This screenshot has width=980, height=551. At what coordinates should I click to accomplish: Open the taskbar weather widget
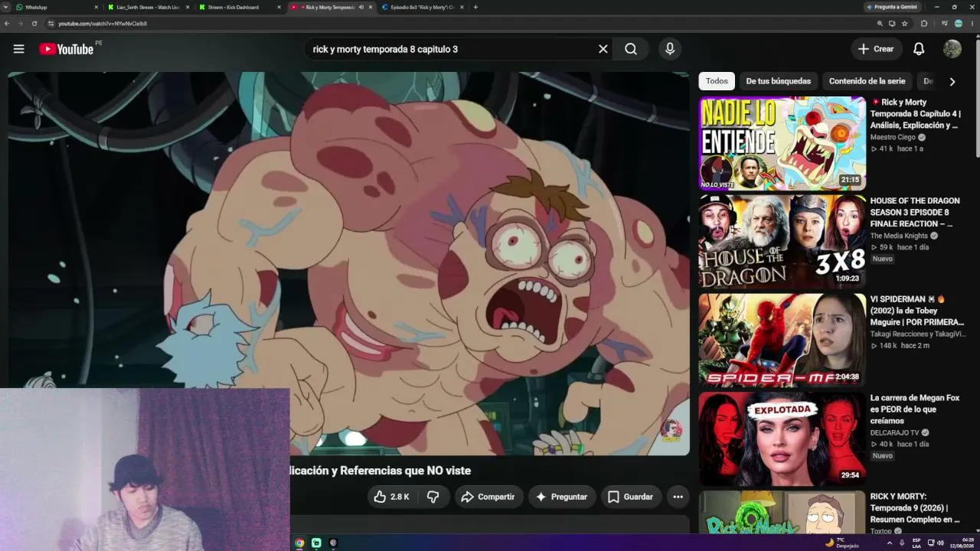point(841,543)
